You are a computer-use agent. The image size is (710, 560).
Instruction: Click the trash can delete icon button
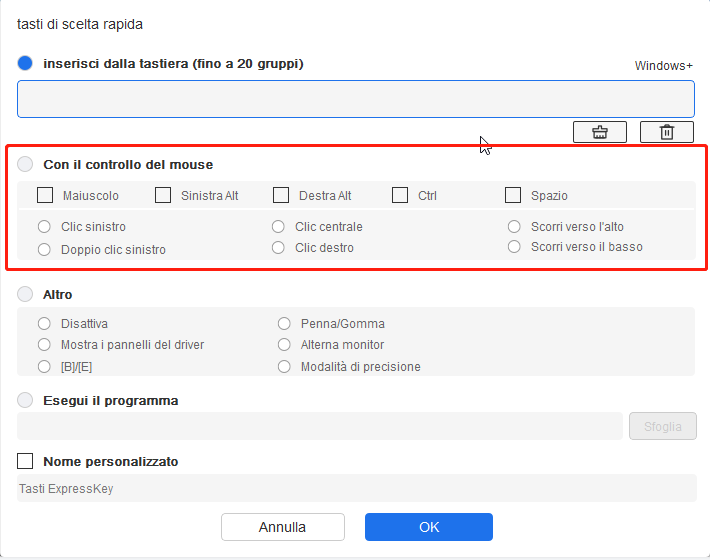[x=667, y=132]
